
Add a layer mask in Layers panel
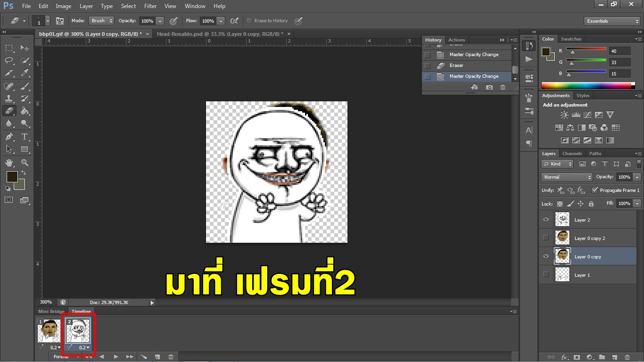click(576, 357)
